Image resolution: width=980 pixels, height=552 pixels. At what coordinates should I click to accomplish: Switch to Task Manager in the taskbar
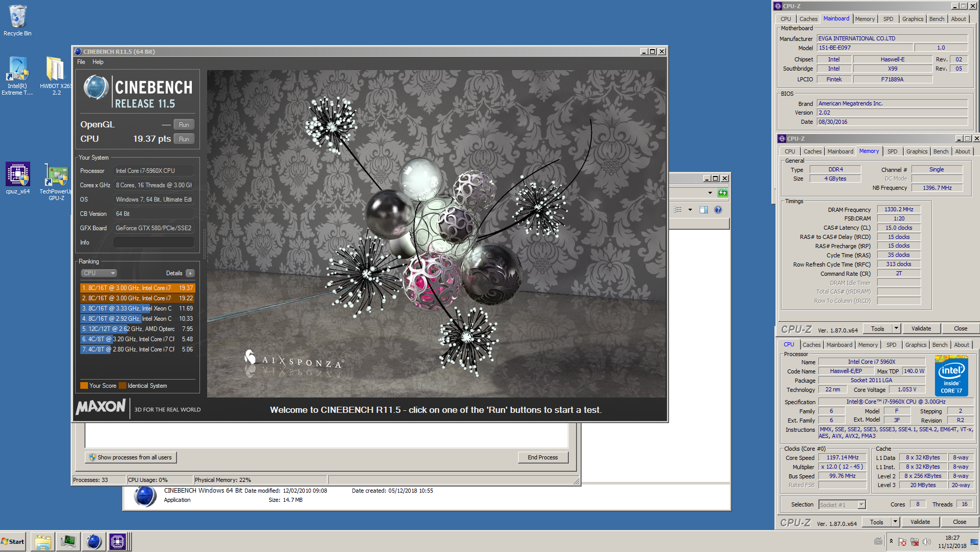click(x=68, y=542)
